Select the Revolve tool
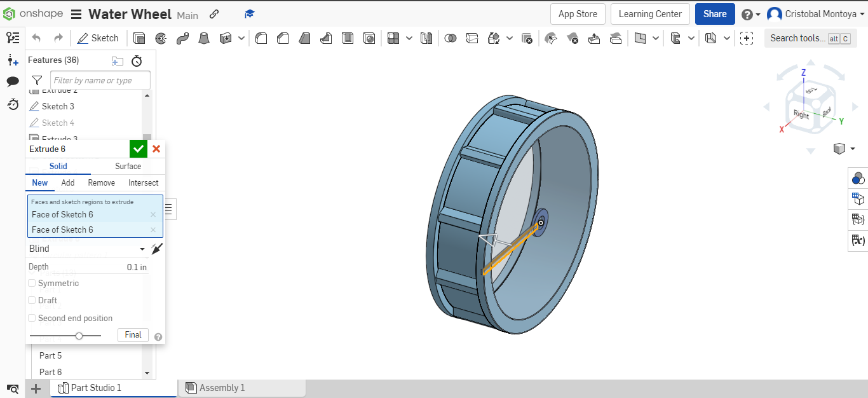Screen dimensions: 868x398 (161, 38)
